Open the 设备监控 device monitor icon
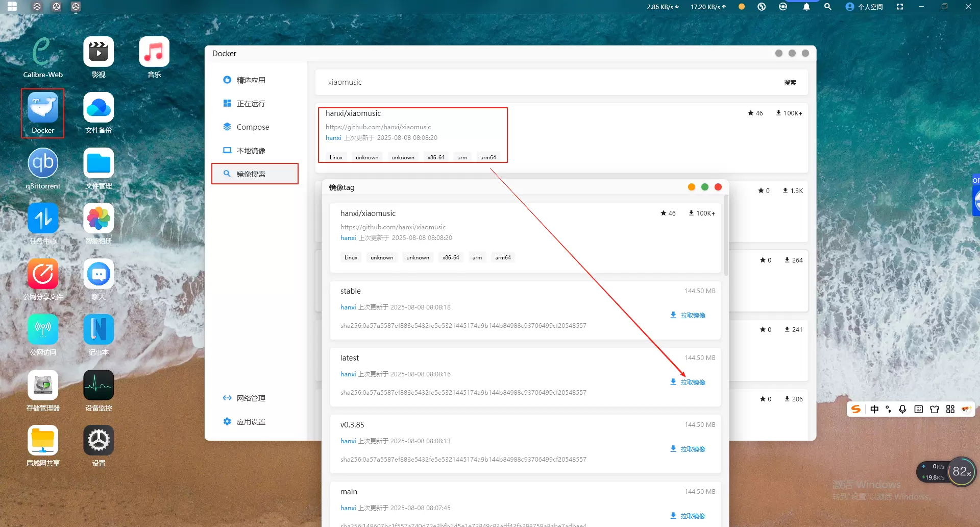The height and width of the screenshot is (527, 980). (99, 386)
